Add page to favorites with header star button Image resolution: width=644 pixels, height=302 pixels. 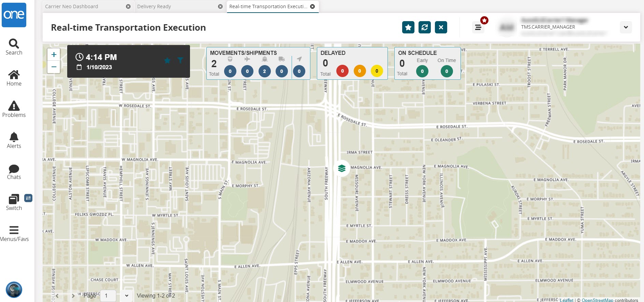(x=408, y=27)
